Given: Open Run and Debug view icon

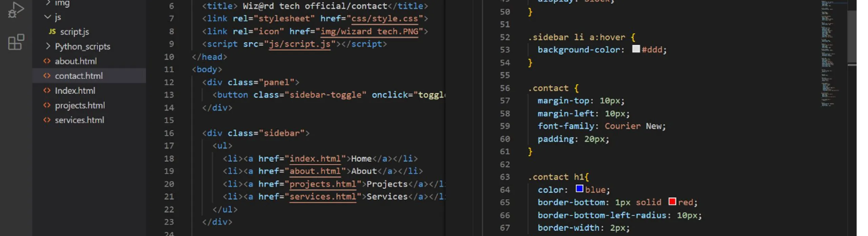Looking at the screenshot, I should pyautogui.click(x=16, y=10).
